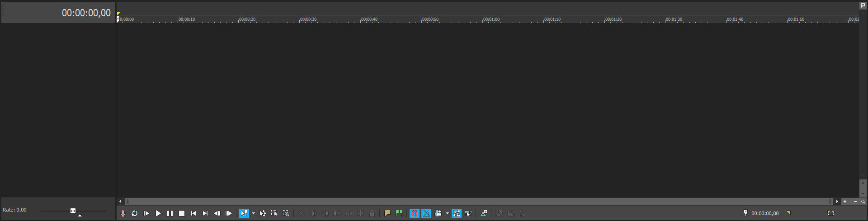Click the flag icon at top-right corner
868x221 pixels.
(863, 5)
